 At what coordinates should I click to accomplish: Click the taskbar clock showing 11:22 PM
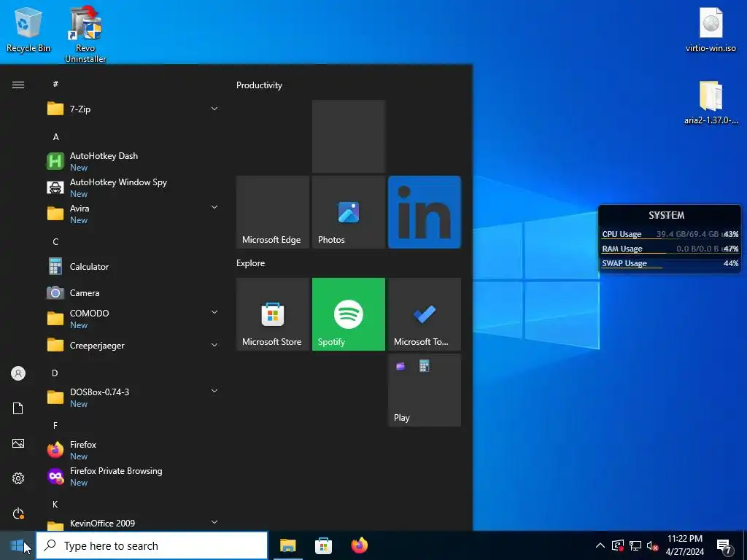point(685,545)
